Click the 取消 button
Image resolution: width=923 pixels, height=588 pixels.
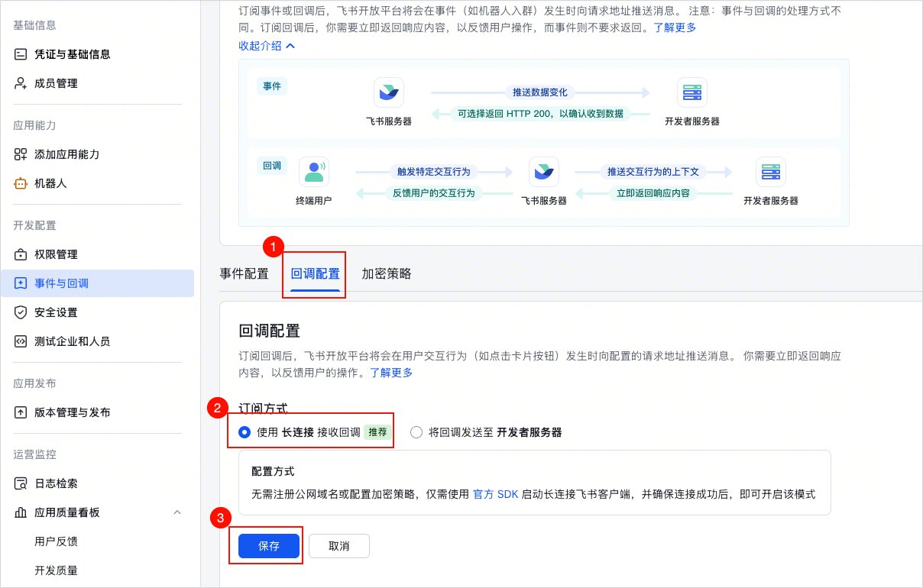click(339, 546)
